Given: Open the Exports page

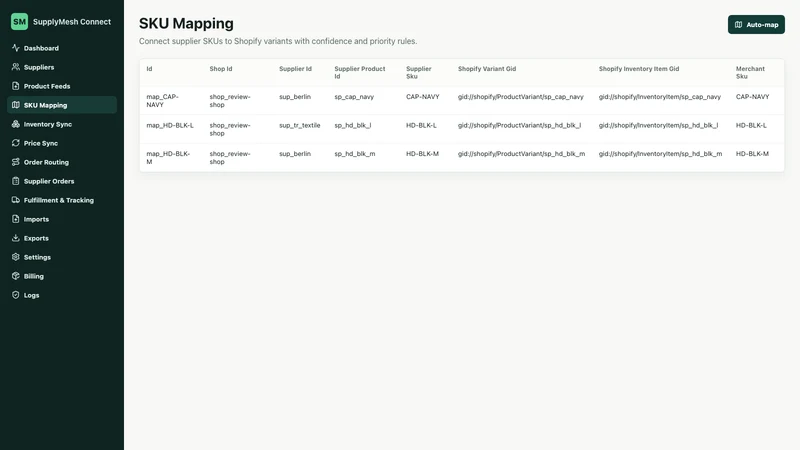Looking at the screenshot, I should 62,238.
